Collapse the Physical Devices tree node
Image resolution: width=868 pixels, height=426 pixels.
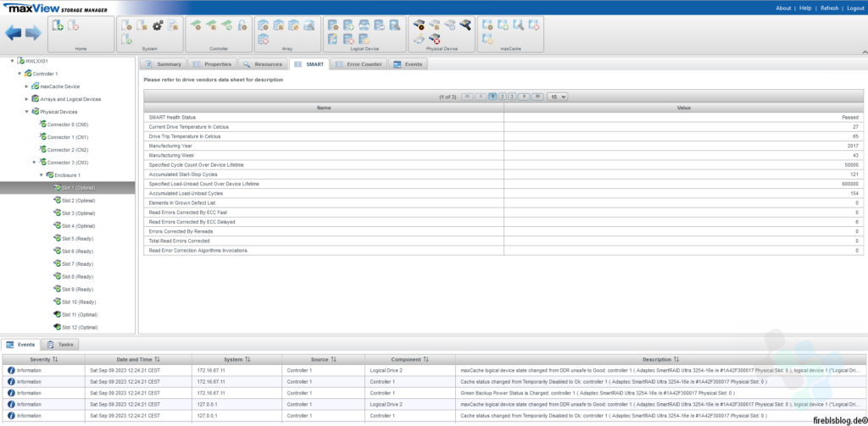tap(27, 112)
